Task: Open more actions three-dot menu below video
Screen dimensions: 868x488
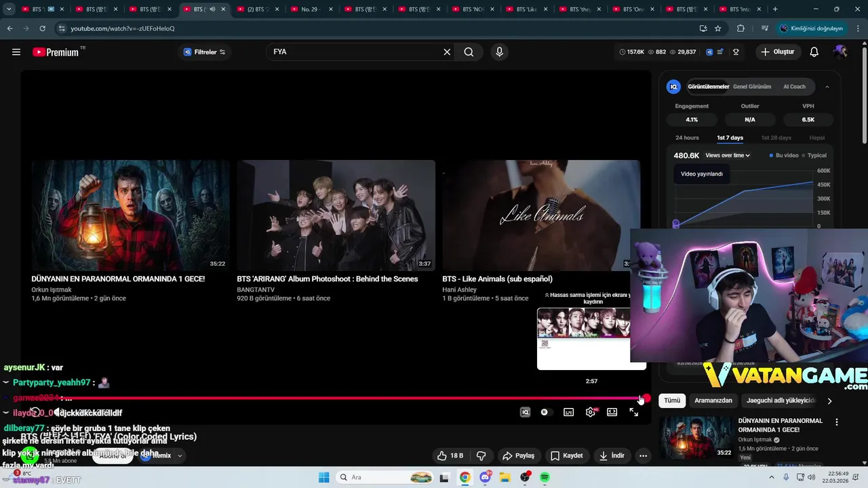Action: tap(643, 455)
